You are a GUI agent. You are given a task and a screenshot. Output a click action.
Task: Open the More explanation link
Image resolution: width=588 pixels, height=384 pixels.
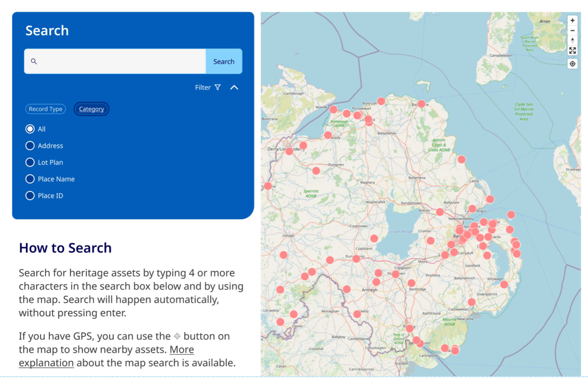(182, 349)
